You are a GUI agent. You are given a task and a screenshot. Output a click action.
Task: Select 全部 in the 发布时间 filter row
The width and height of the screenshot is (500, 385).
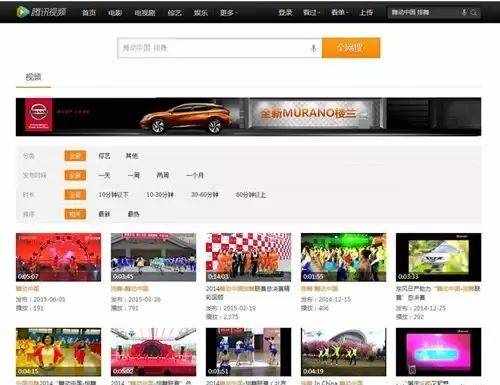point(75,175)
